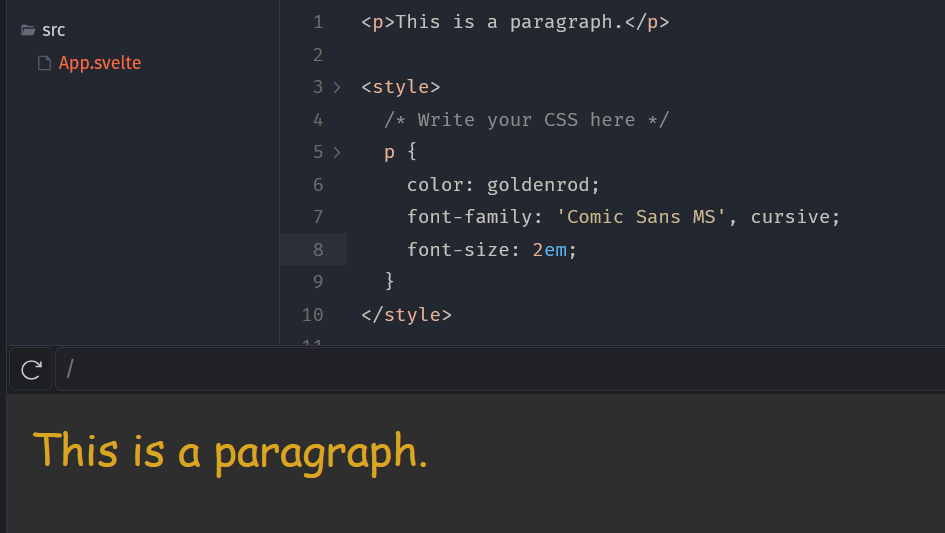This screenshot has height=533, width=945.
Task: Open the App.svelte file
Action: 99,63
